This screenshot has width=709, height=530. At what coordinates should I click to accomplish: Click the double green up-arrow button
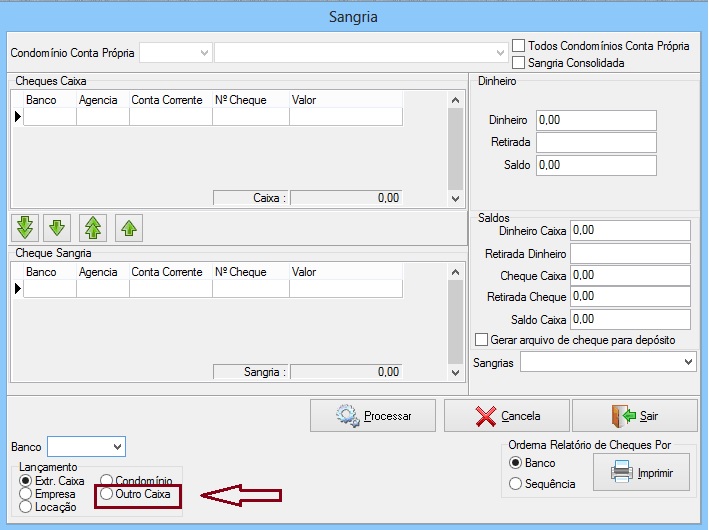coord(93,228)
